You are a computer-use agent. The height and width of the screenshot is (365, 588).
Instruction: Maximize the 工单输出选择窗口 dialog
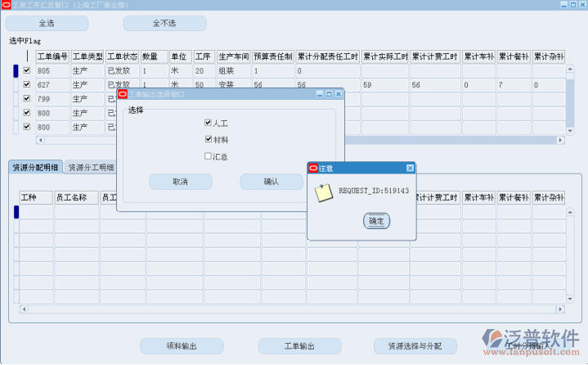(329, 94)
